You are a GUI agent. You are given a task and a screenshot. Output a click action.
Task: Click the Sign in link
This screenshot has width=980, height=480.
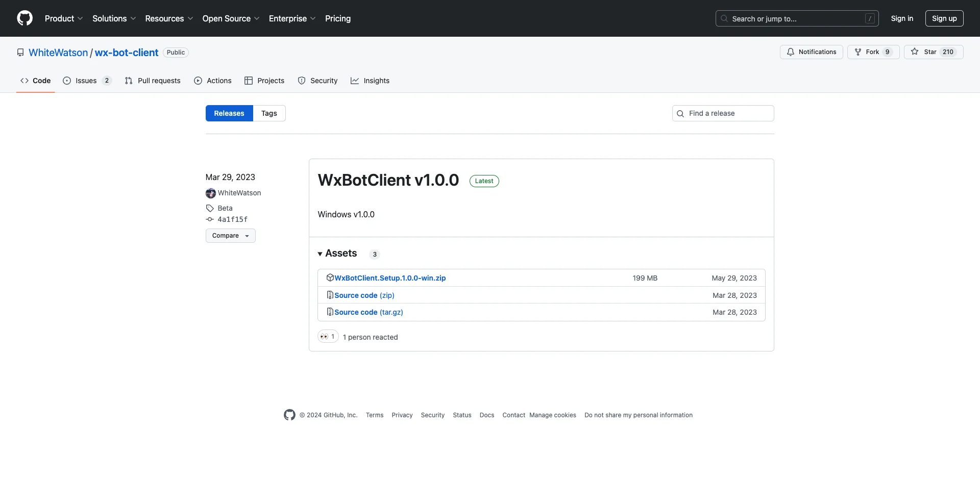click(x=902, y=18)
